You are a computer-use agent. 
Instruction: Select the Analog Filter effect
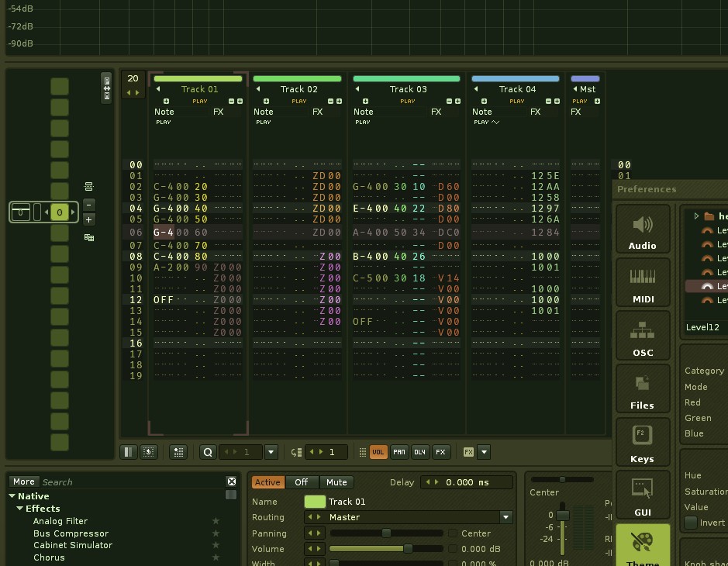(60, 521)
